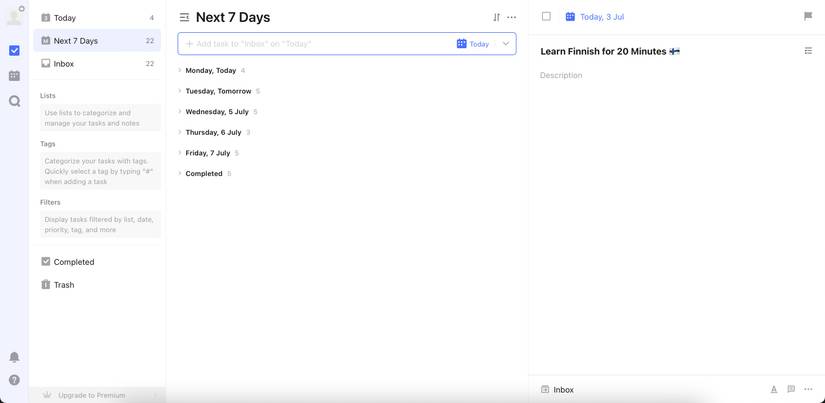
Task: Click the task Description field
Action: [561, 75]
